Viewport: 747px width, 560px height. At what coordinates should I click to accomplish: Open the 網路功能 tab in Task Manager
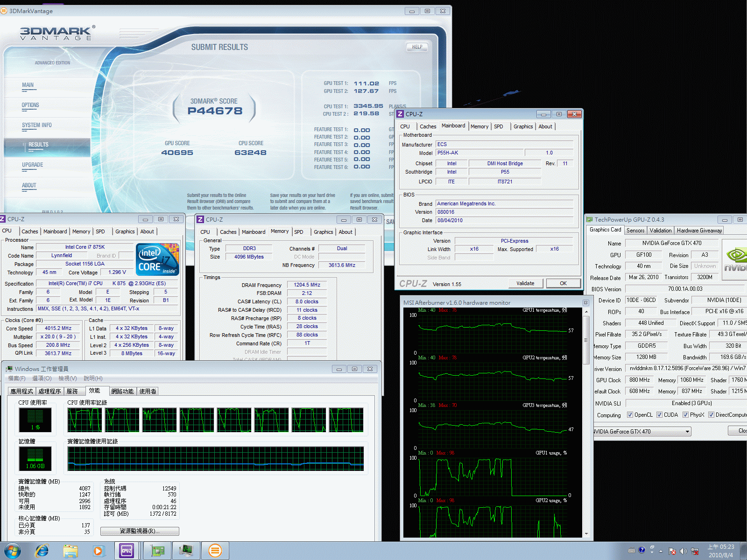point(122,392)
